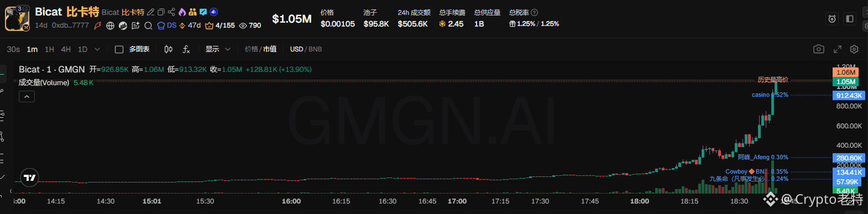Click the blue 134.41K price tag
This screenshot has height=214, width=868.
[x=849, y=173]
